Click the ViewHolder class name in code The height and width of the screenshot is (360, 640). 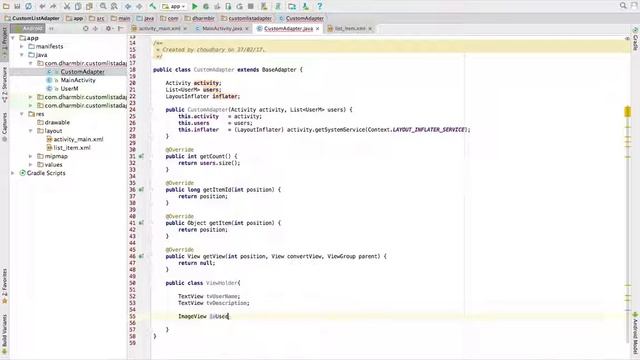(x=222, y=283)
